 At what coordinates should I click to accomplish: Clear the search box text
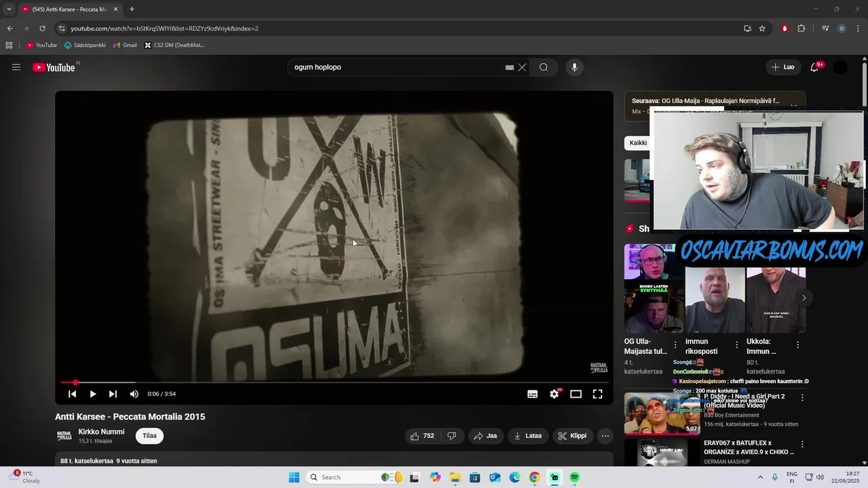[522, 67]
